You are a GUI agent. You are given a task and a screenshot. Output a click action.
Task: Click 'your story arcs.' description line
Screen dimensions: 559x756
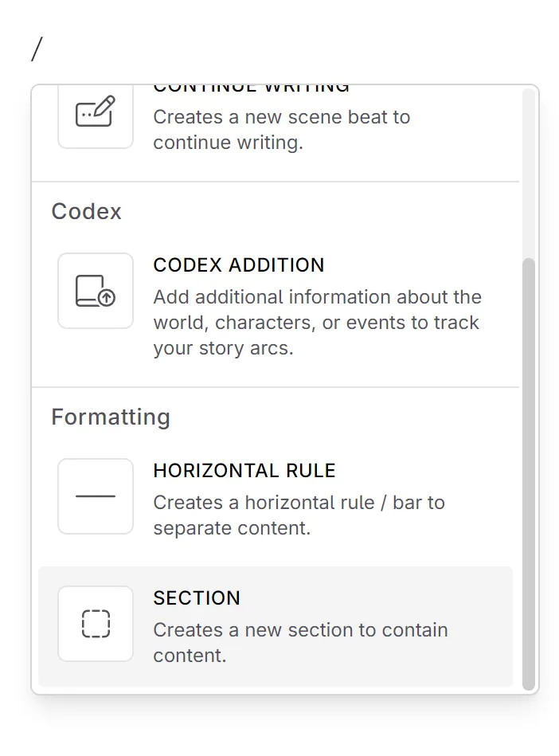[x=223, y=348]
